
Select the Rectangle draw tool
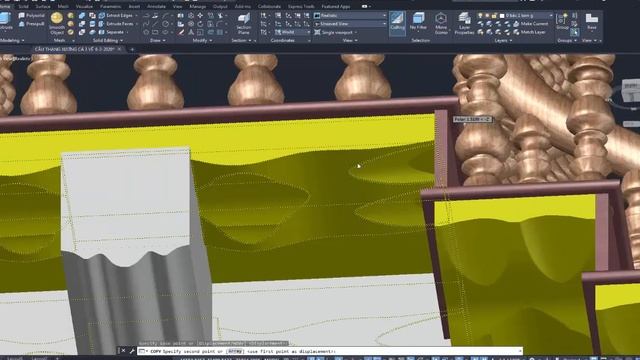[155, 32]
